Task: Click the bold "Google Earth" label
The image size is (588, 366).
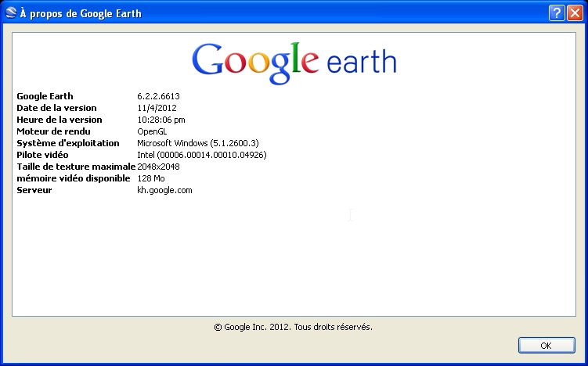Action: coord(45,96)
